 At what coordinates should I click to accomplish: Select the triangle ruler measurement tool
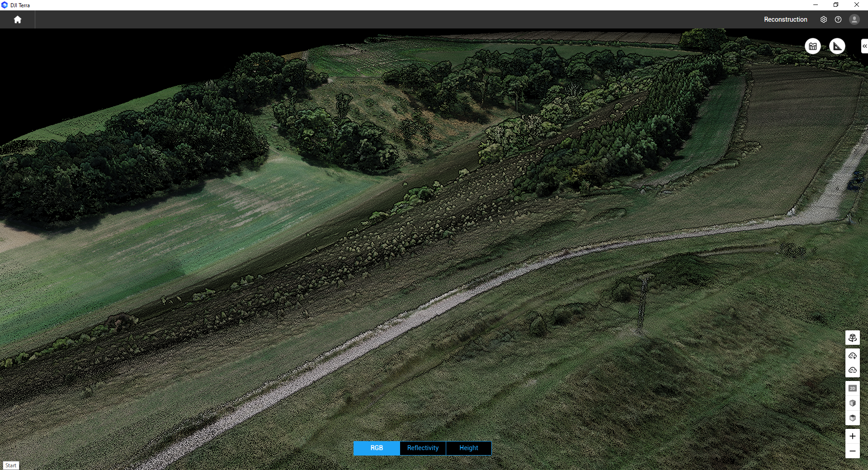tap(837, 46)
